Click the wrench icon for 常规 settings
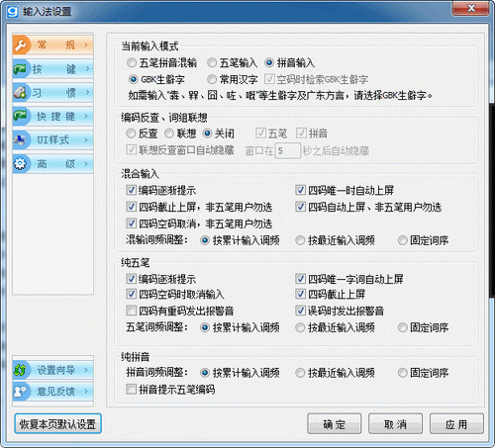The image size is (495, 448). pyautogui.click(x=21, y=45)
